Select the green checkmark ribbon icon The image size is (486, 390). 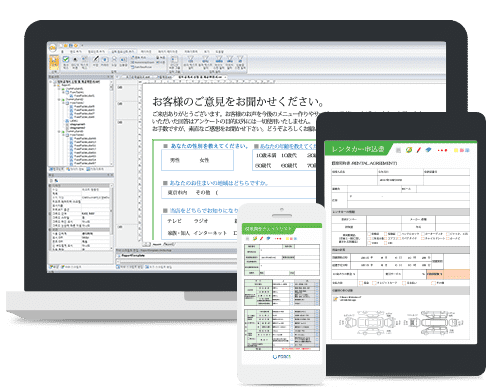[66, 59]
